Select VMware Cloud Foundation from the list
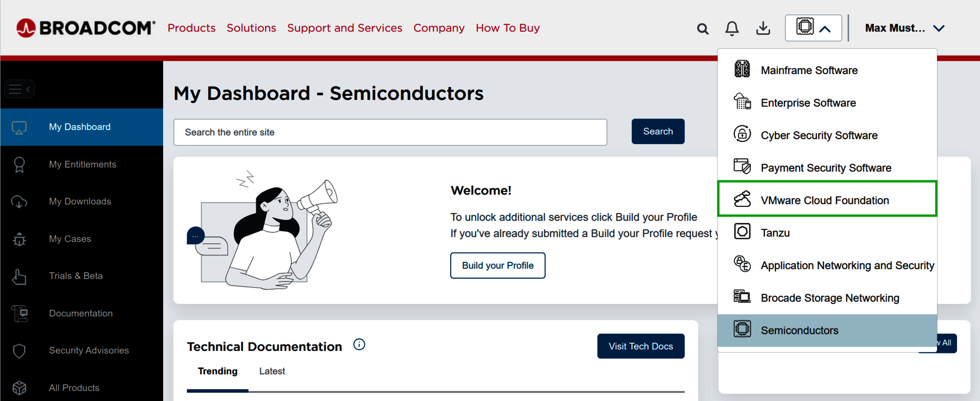Viewport: 980px width, 401px height. pos(824,200)
